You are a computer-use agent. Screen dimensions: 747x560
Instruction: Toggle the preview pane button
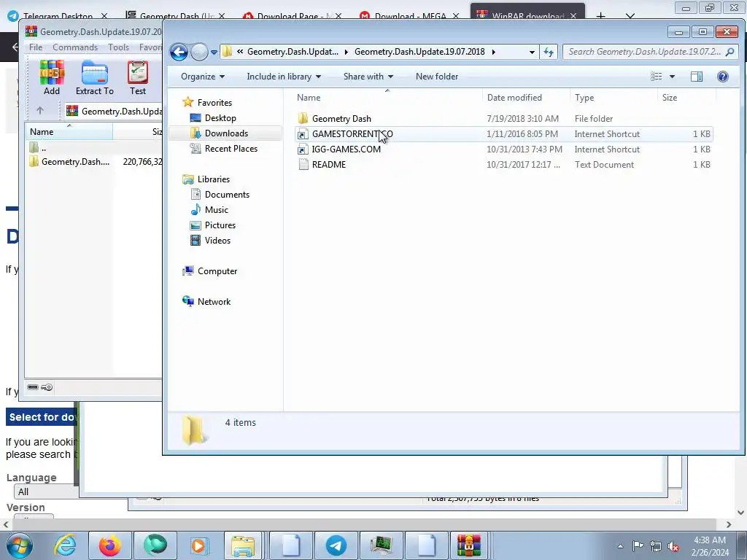click(x=697, y=77)
